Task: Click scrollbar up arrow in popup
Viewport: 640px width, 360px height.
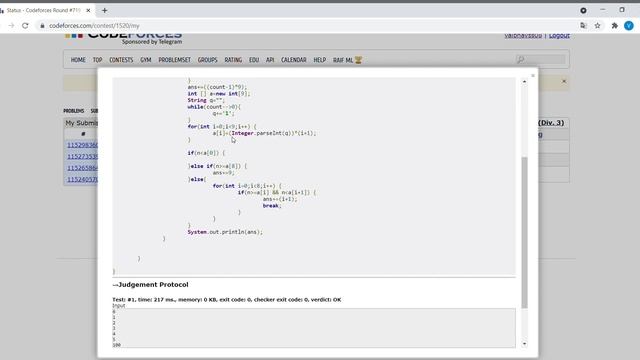Action: [x=524, y=82]
